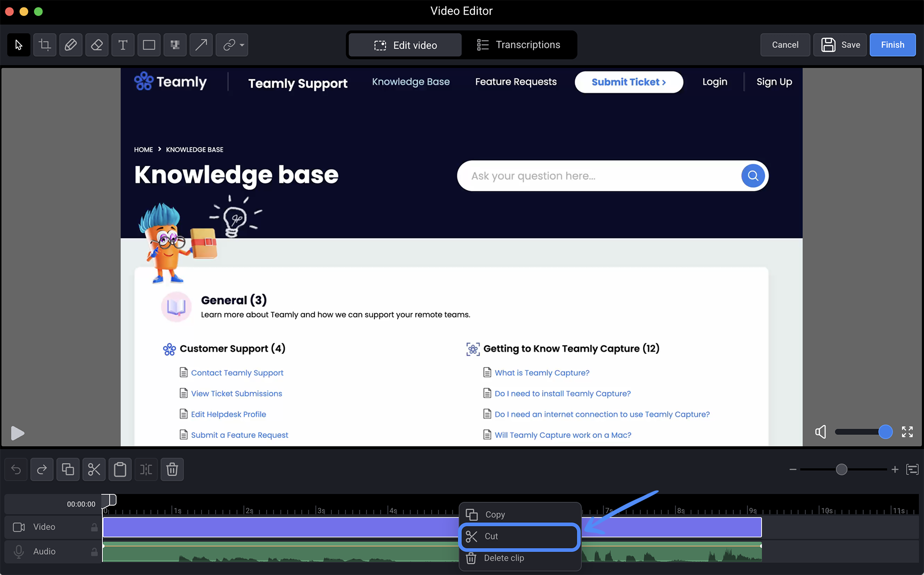924x575 pixels.
Task: Click the 00:00:00 timecode display
Action: (81, 504)
